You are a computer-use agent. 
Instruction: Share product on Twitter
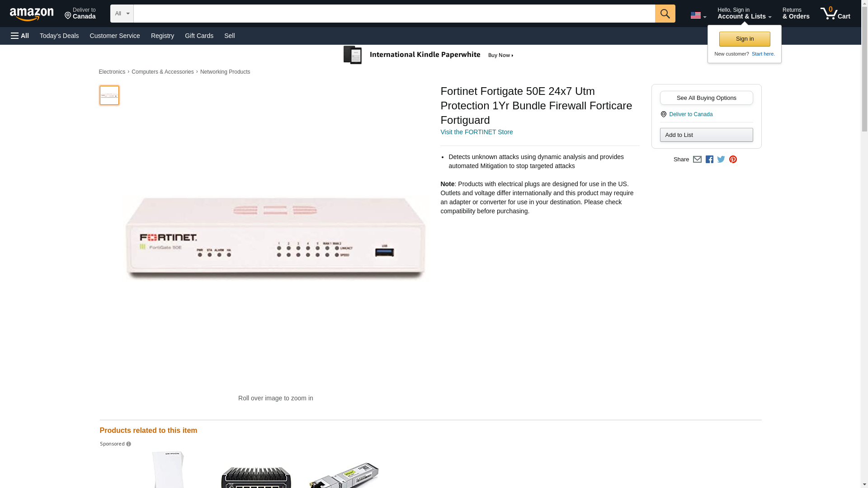coord(721,160)
